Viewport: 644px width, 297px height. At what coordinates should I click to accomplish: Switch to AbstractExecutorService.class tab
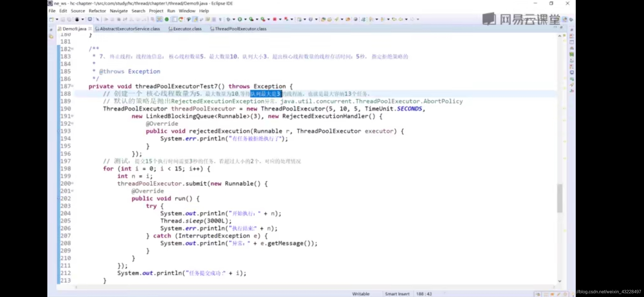(x=130, y=29)
